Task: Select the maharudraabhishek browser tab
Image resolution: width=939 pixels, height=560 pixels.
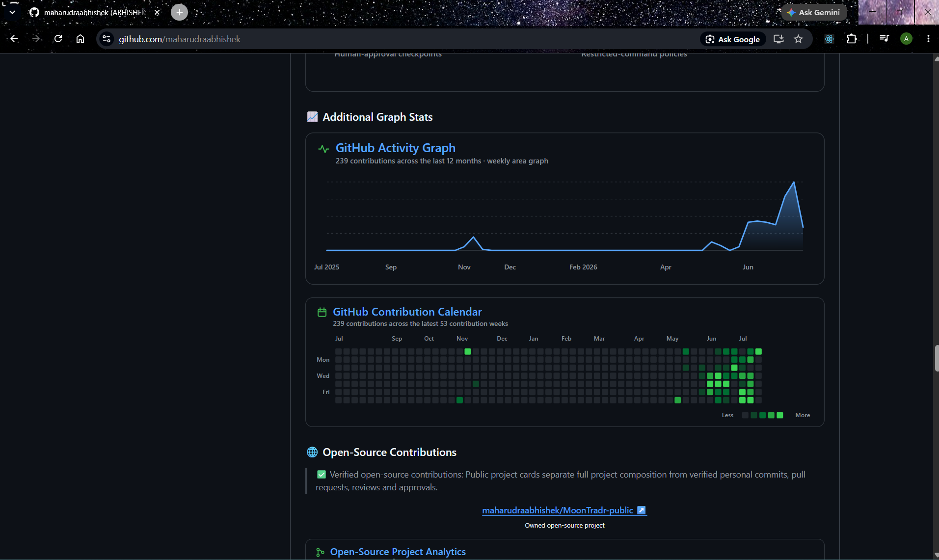Action: 94,12
